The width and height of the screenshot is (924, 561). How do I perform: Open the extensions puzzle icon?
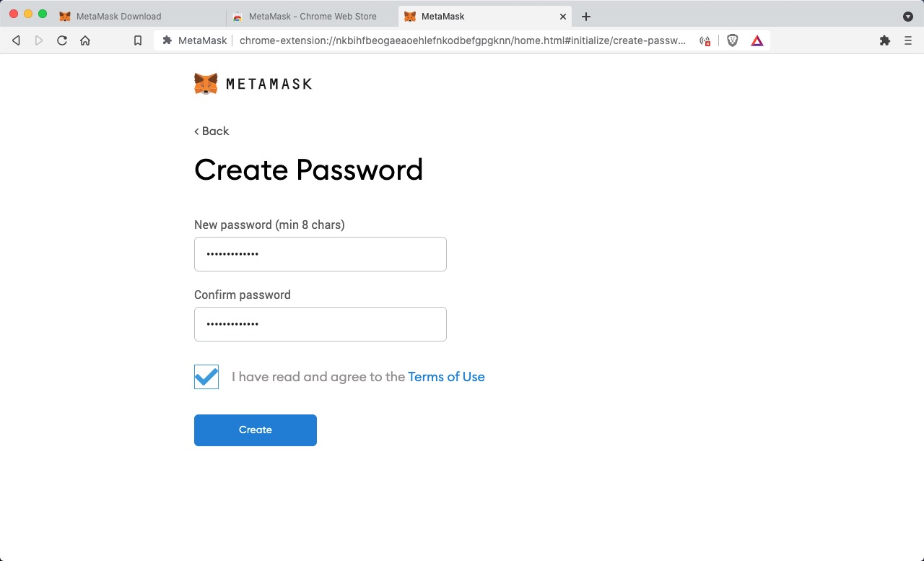click(885, 40)
